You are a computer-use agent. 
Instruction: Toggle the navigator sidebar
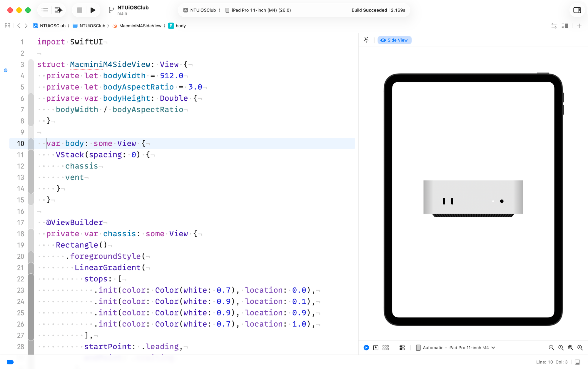pyautogui.click(x=45, y=10)
